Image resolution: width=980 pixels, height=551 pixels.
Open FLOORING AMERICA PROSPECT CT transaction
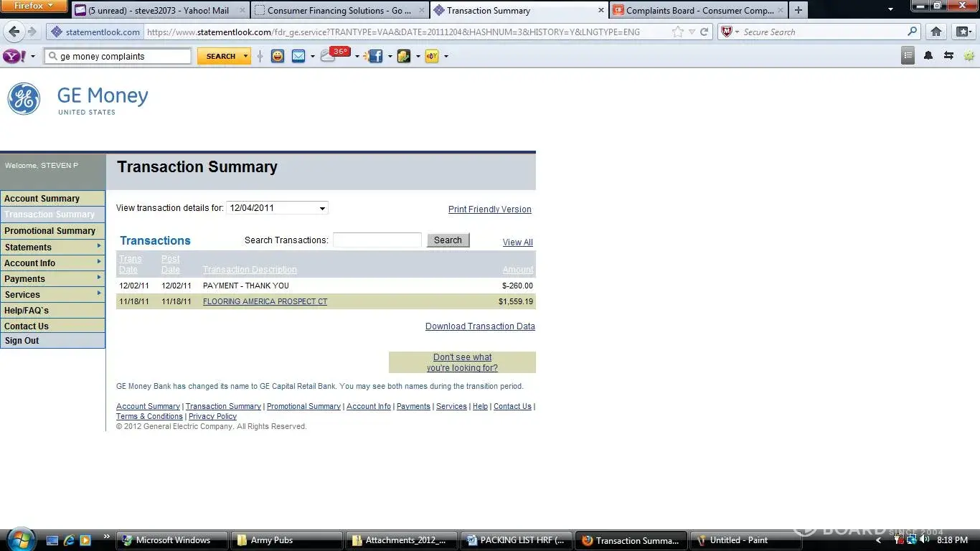[265, 301]
